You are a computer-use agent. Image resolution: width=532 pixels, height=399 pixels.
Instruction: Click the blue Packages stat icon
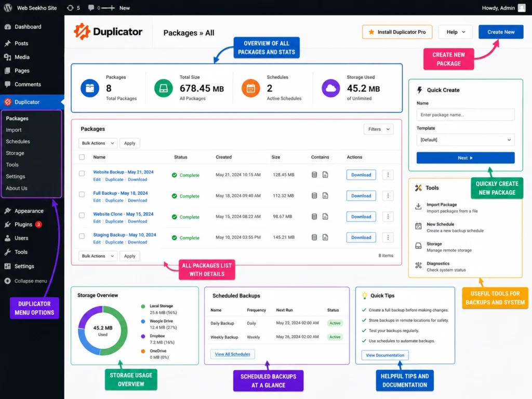tap(90, 88)
